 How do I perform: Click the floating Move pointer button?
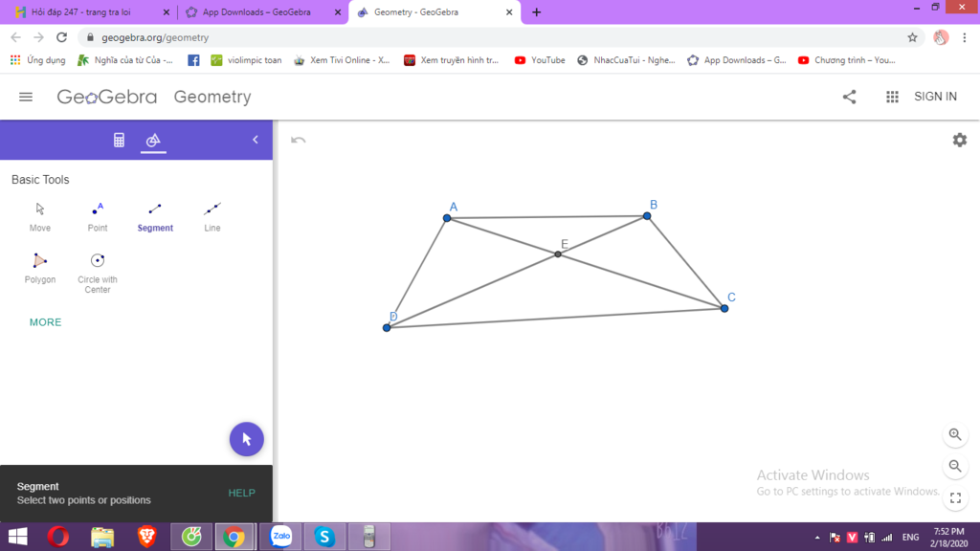tap(246, 439)
